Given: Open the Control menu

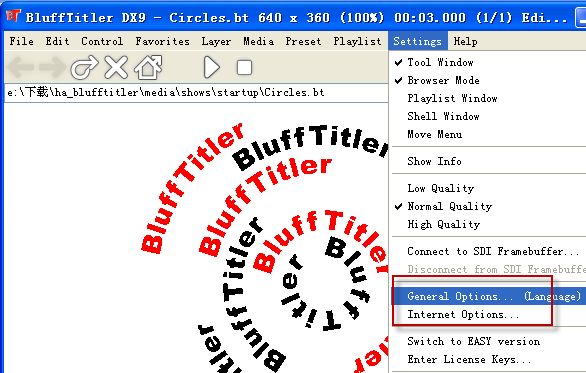Looking at the screenshot, I should pos(102,41).
